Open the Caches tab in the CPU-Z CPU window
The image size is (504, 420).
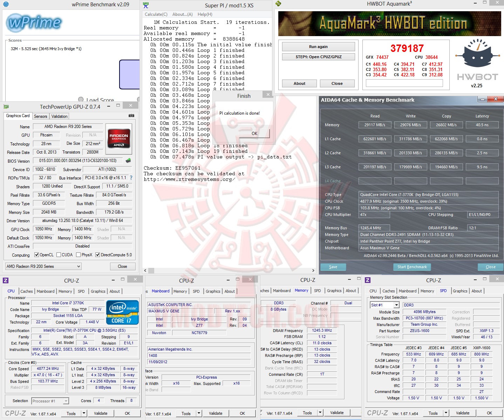(x=27, y=291)
